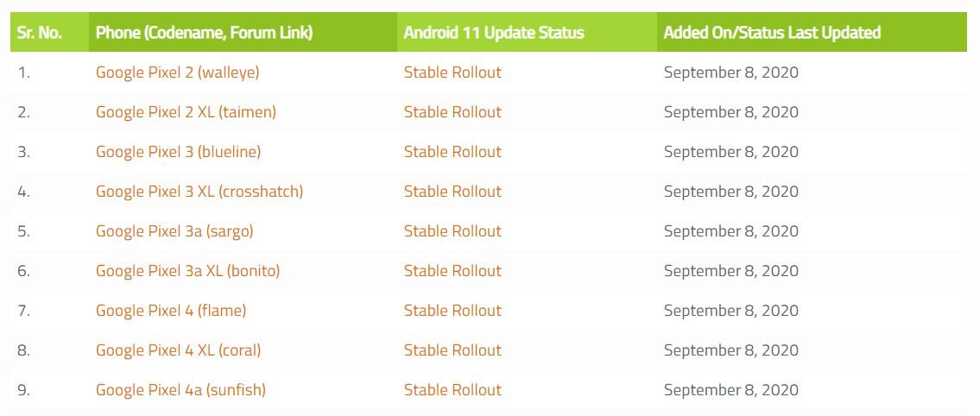Click the Google Pixel 4a (sunfish) link
Screen dimensions: 980x416
click(180, 390)
